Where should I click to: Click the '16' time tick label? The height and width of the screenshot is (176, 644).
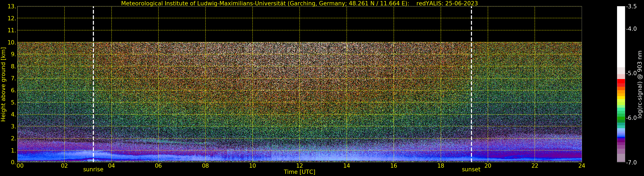tap(394, 166)
